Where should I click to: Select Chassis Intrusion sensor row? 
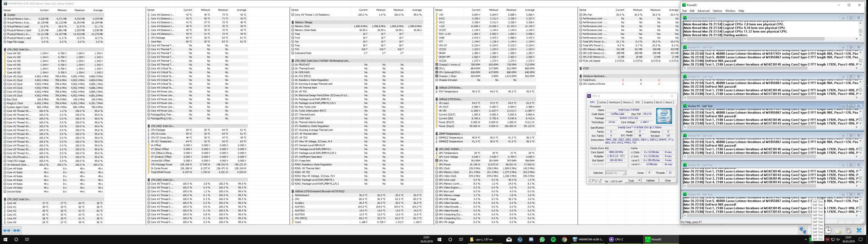point(486,80)
